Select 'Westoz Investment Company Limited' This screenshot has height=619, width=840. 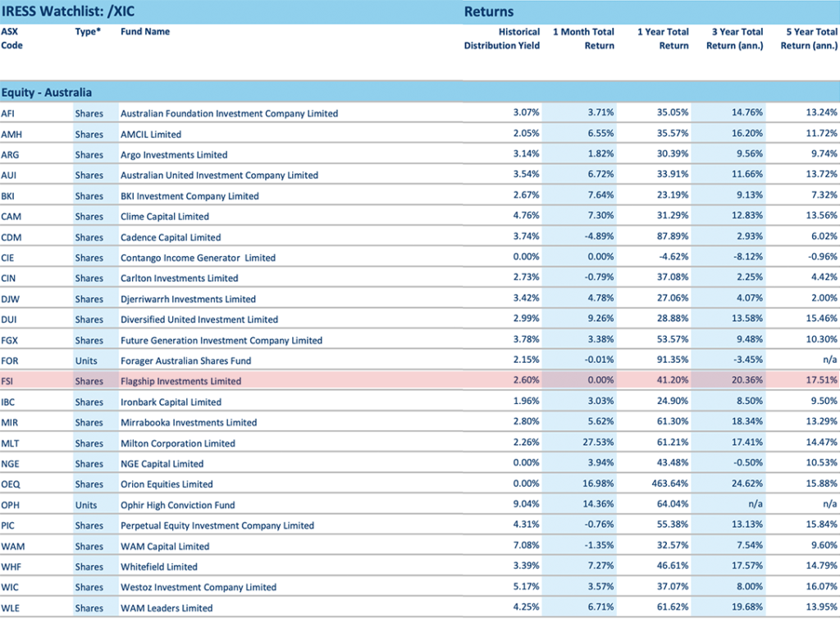(x=199, y=587)
